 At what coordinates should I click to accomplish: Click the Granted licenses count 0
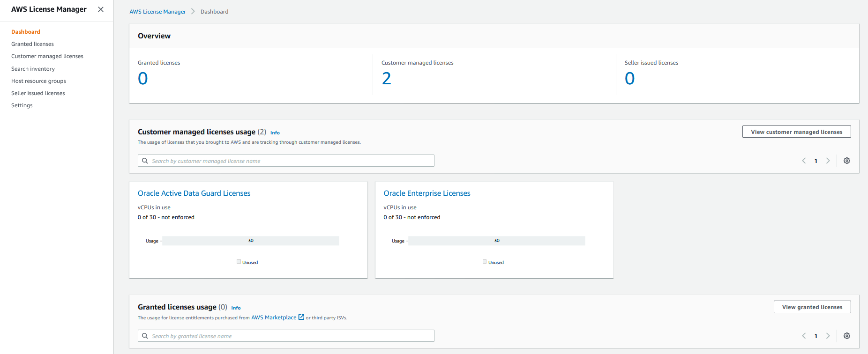(143, 78)
